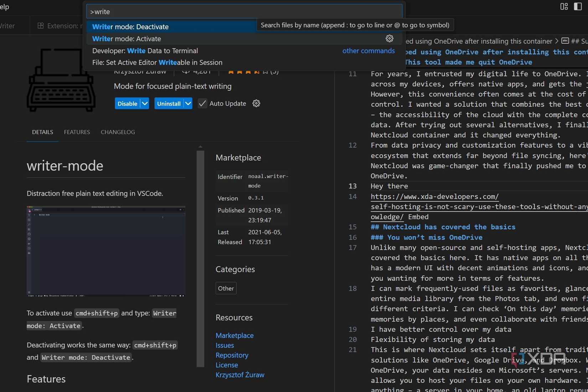Click the 'Other' category tag
Viewport: 588px width, 392px height.
click(226, 288)
